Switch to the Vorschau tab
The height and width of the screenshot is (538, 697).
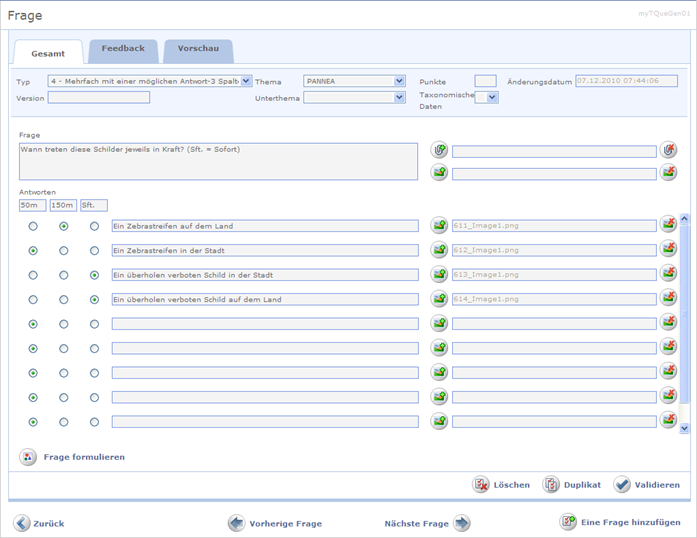[198, 49]
